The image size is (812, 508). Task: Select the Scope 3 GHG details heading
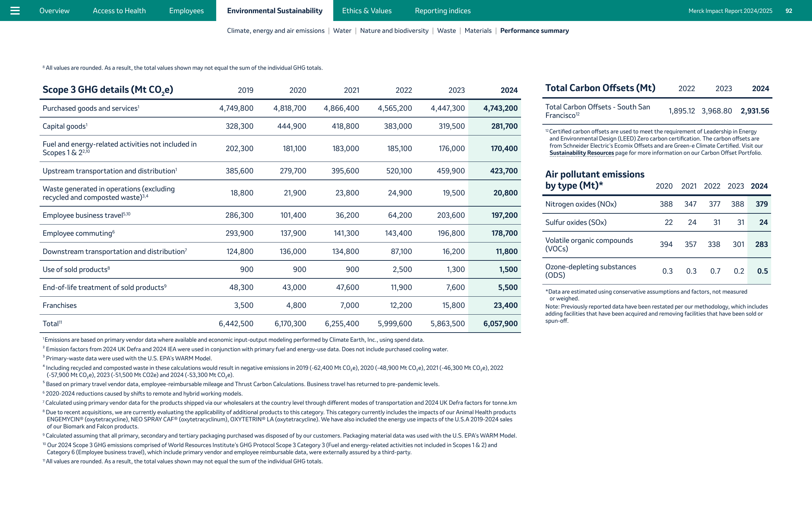pyautogui.click(x=108, y=90)
